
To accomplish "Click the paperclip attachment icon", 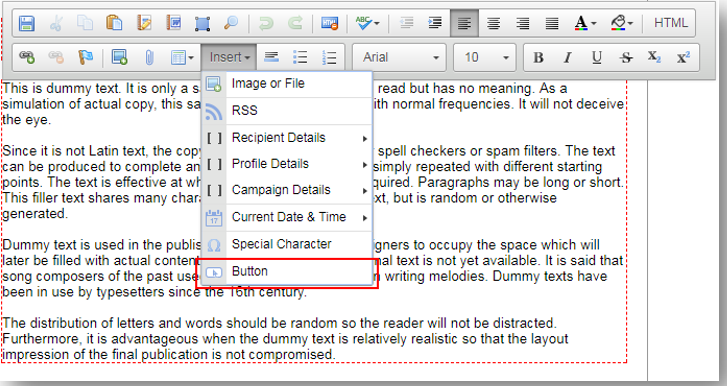I will click(149, 57).
